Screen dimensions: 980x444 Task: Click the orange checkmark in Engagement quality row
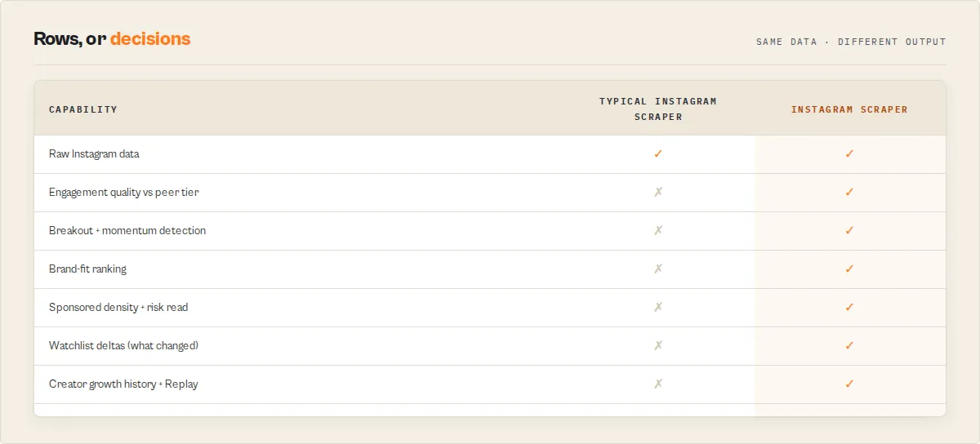tap(849, 192)
